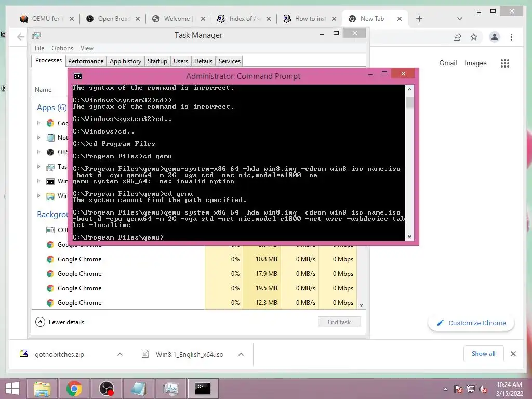Switch to App history tab
532x399 pixels.
[125, 61]
